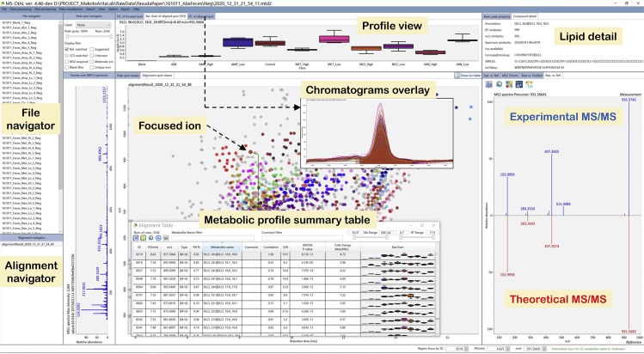
Task: Click third round icon in Alignment Table toolbar
Action: [x=150, y=238]
